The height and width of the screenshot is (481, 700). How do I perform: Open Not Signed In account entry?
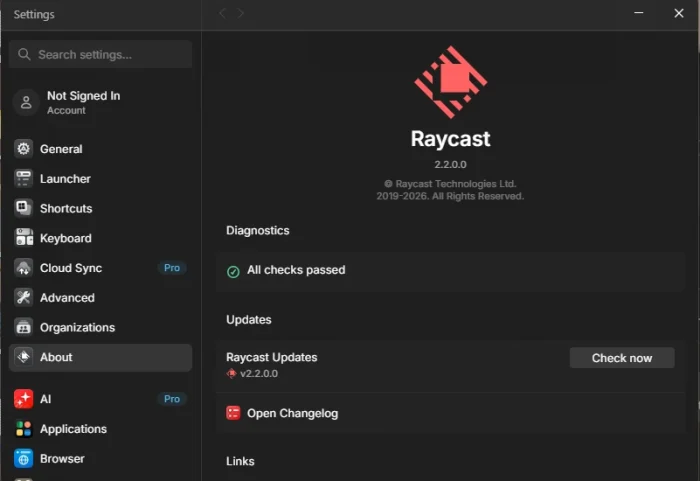100,102
